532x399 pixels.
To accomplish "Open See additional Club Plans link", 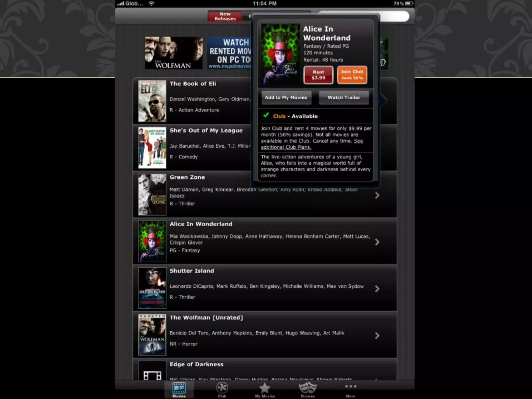I will tap(286, 147).
